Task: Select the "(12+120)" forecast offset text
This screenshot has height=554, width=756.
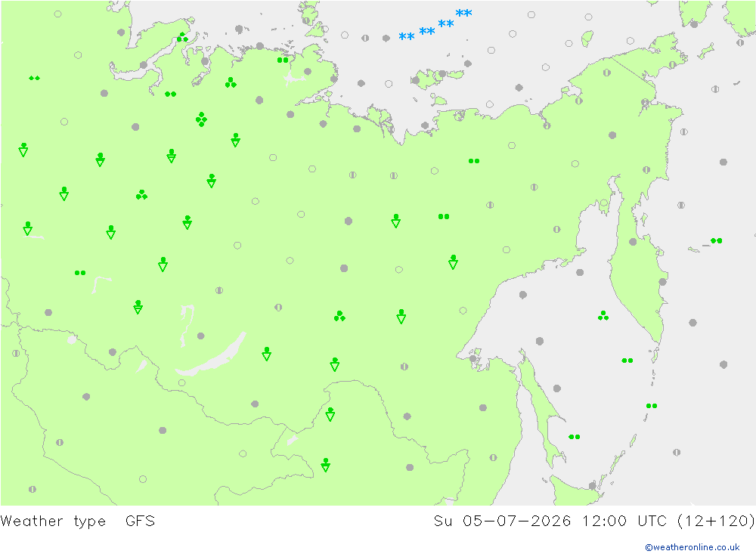Action: [x=716, y=521]
